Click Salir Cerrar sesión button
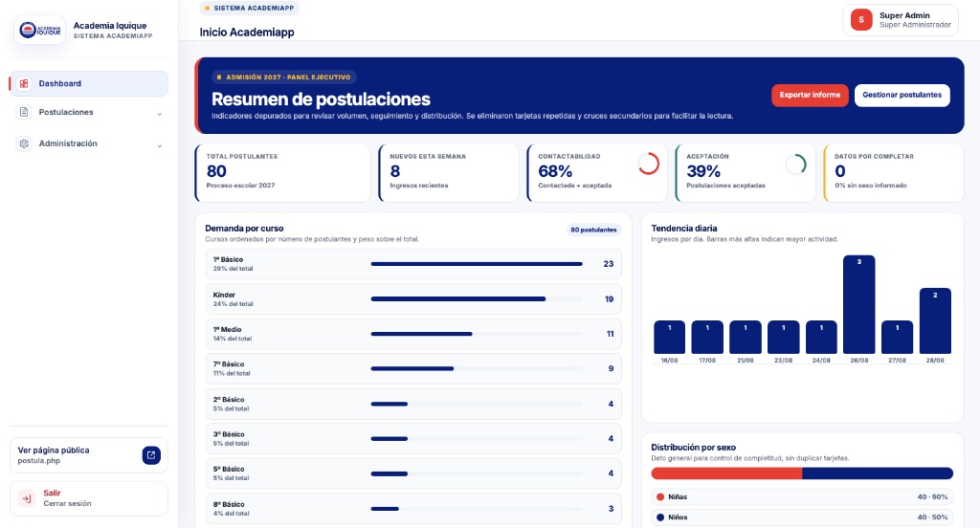This screenshot has height=528, width=980. tap(89, 498)
